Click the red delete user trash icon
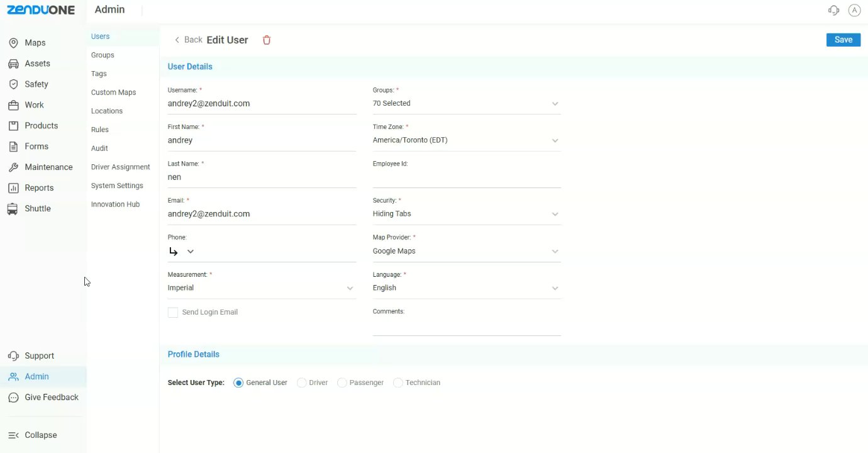The width and height of the screenshot is (868, 453). 267,40
